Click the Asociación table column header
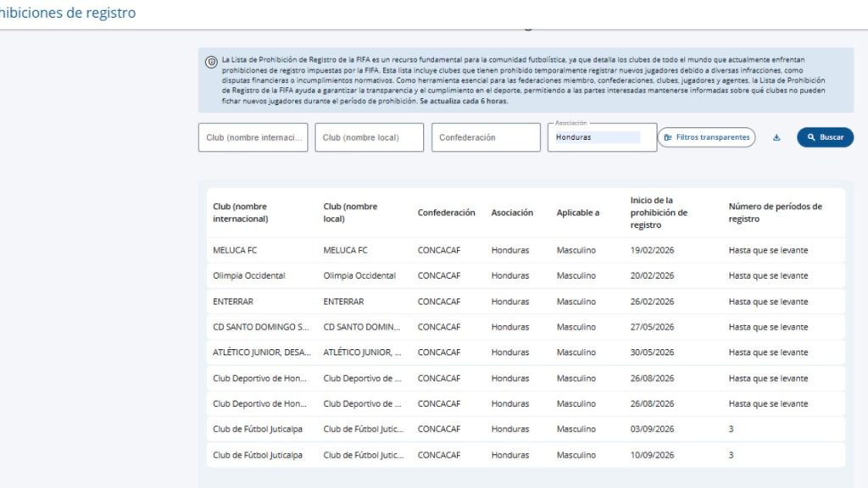Image resolution: width=868 pixels, height=488 pixels. point(512,213)
